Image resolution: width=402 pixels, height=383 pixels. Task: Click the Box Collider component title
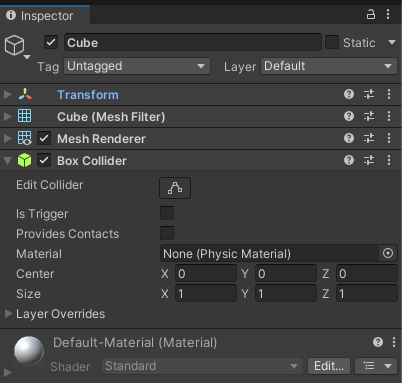(92, 161)
